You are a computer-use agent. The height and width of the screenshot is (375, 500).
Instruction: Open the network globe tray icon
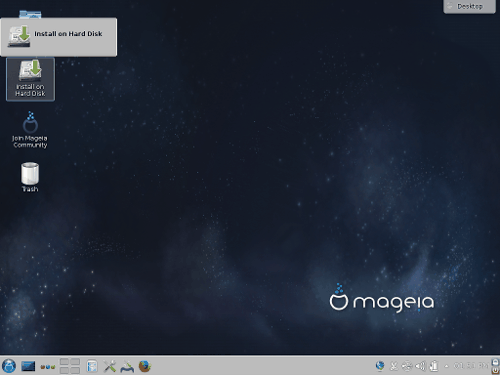tap(380, 366)
